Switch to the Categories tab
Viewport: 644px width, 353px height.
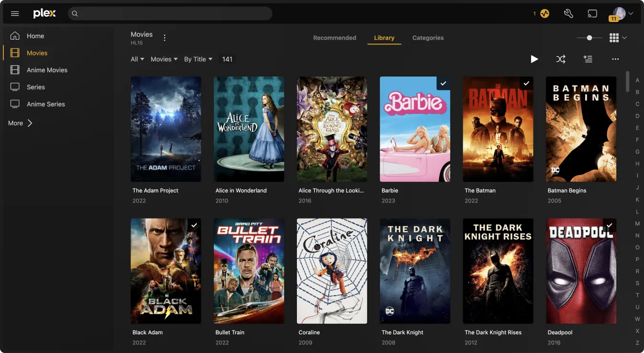pos(428,38)
